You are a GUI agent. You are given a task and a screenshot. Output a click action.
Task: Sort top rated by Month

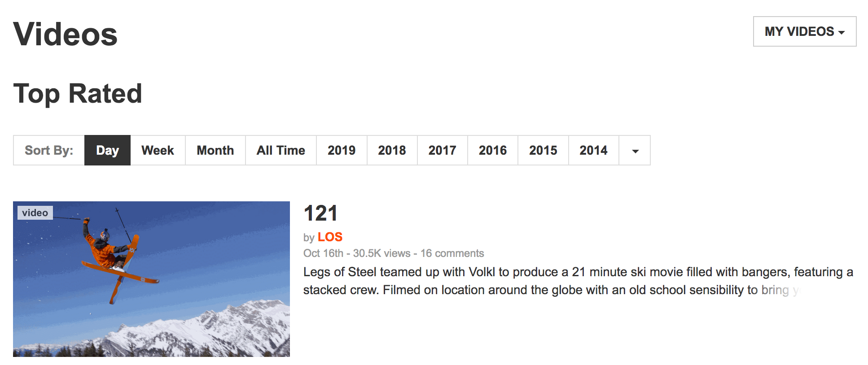tap(215, 150)
